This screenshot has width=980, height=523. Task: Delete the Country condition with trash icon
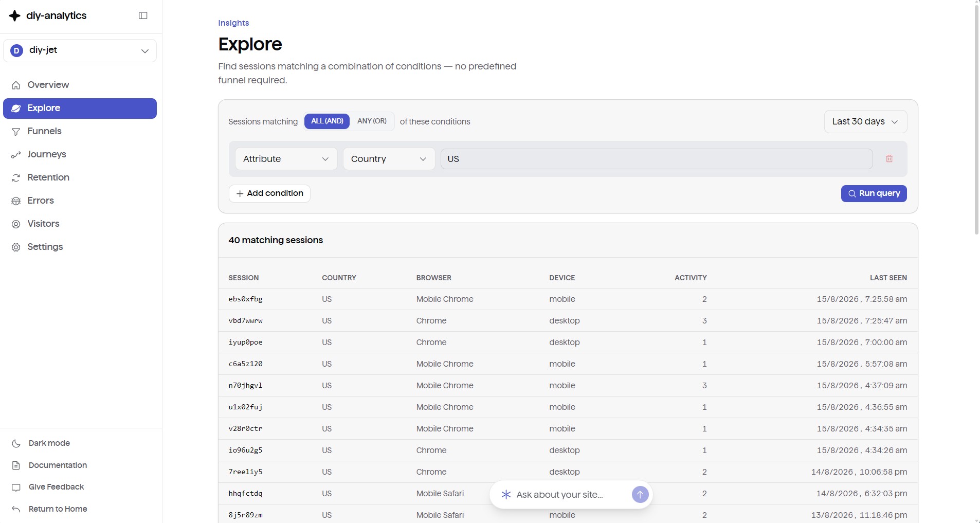889,159
